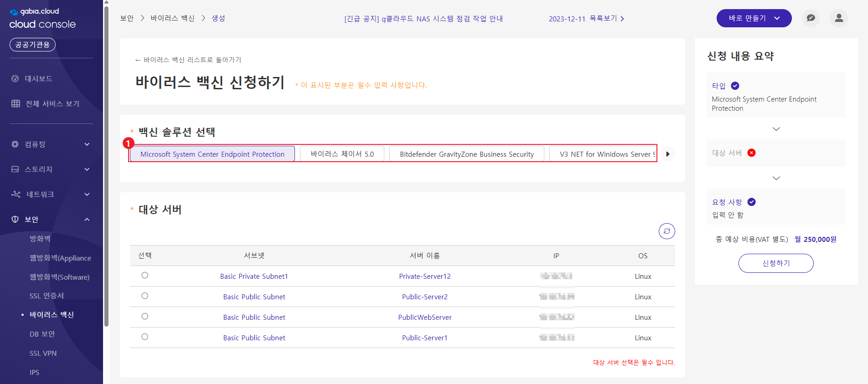Open 전체 서비스 보기 sidebar item

coord(52,103)
